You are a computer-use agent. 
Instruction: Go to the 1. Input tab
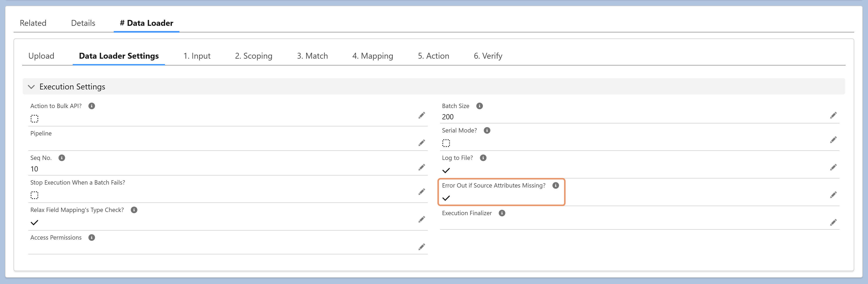197,56
